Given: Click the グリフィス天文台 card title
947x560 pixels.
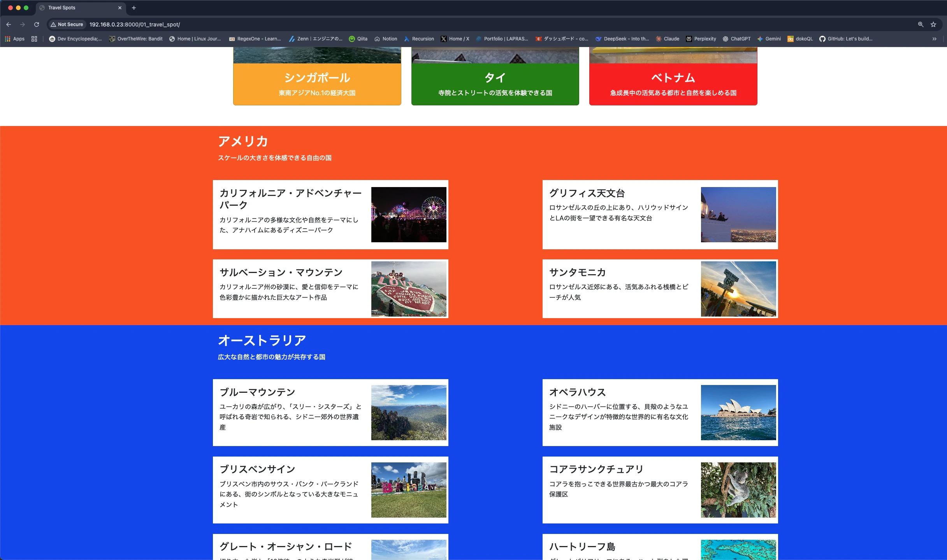Looking at the screenshot, I should 587,193.
